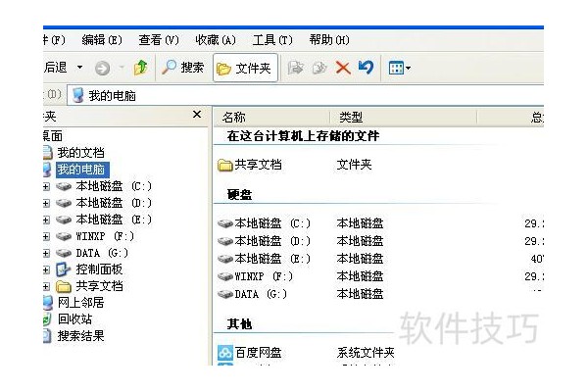Expand 共享文档 tree node
Viewport: 588px width, 392px height.
tap(46, 286)
